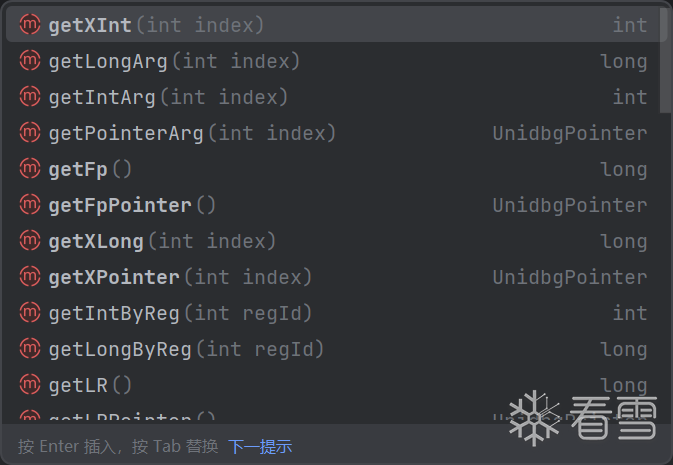Click the method icon next to getLongArg
The height and width of the screenshot is (465, 673).
coord(30,61)
